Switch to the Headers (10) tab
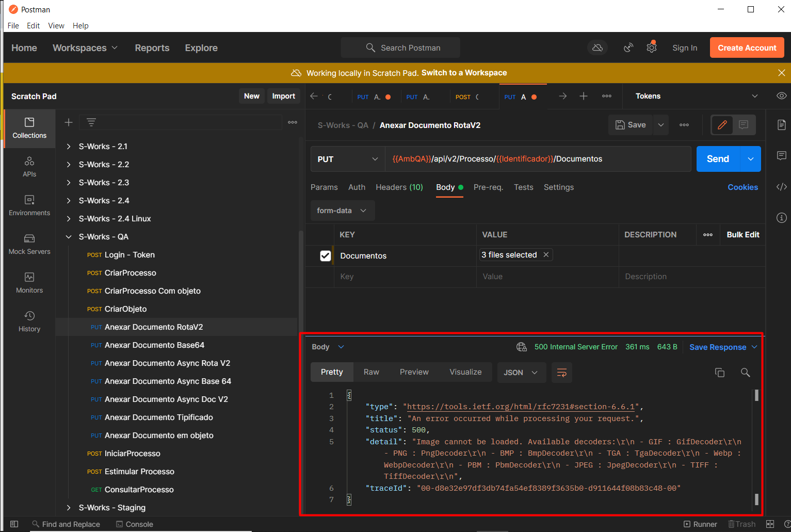Viewport: 791px width, 532px height. coord(399,187)
